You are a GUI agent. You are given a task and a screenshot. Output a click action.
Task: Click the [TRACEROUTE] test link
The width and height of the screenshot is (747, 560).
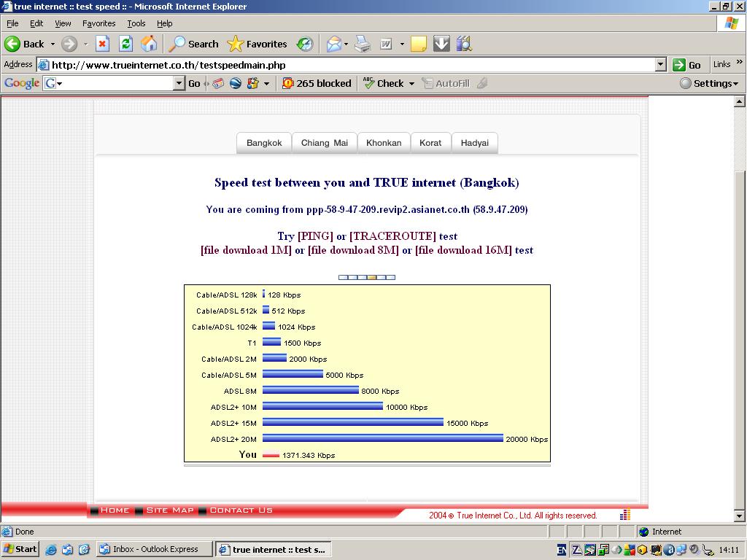click(x=392, y=236)
